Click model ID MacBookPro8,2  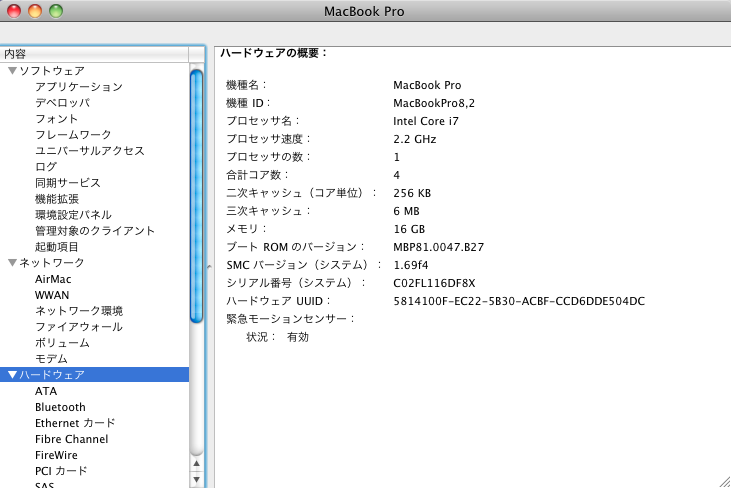pos(434,103)
